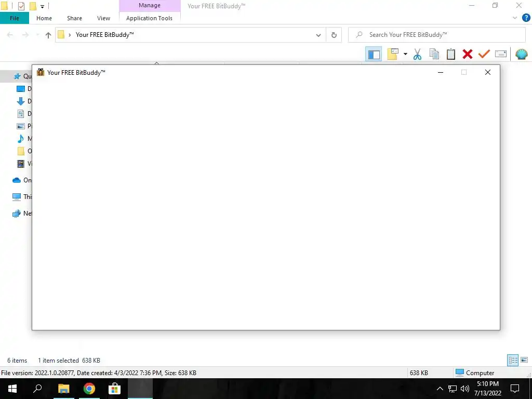
Task: Close the Your FREE BitBuddy dialog
Action: point(487,72)
